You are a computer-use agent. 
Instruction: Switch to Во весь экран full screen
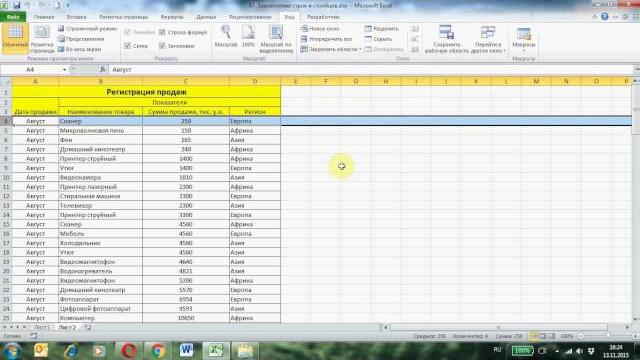(79, 49)
